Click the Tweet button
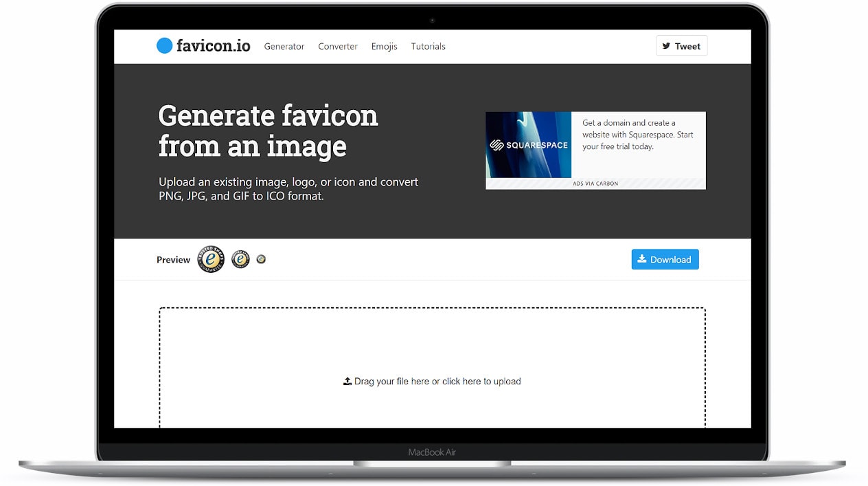 pos(681,45)
